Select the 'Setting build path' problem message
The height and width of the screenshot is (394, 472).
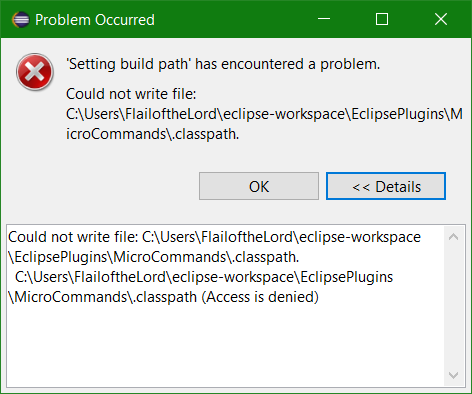coord(223,64)
